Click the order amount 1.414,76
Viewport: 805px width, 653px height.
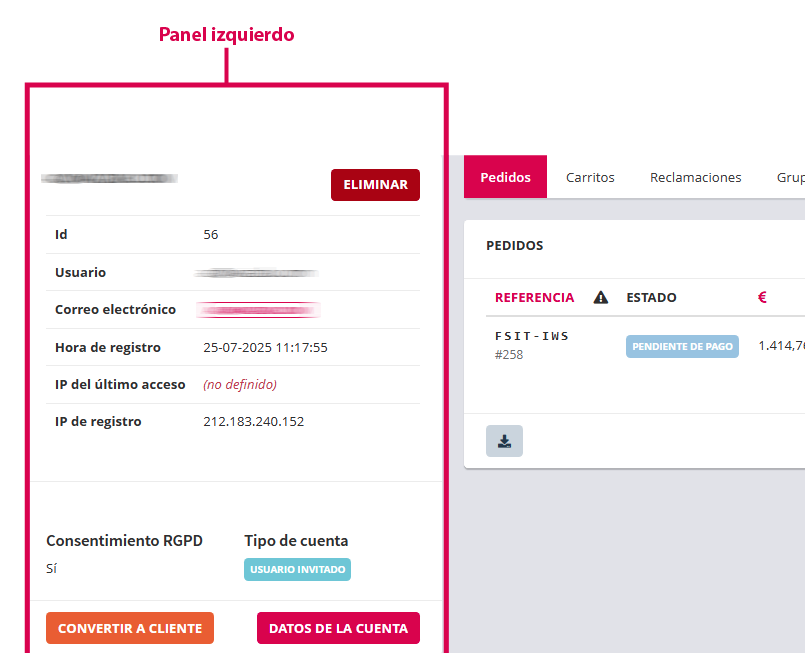782,346
